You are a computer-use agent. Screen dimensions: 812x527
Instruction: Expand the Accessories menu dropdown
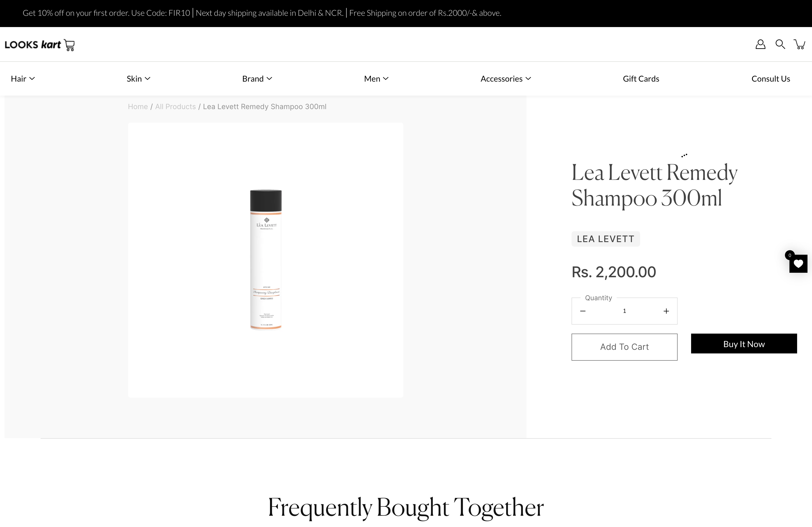[506, 79]
